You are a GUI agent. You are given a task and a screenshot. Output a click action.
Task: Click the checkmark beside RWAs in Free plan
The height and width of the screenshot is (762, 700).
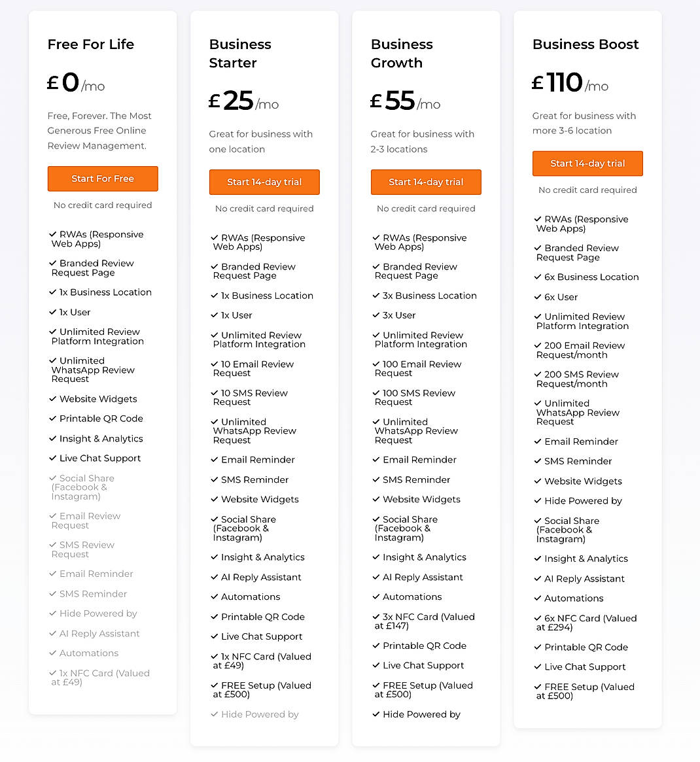52,234
